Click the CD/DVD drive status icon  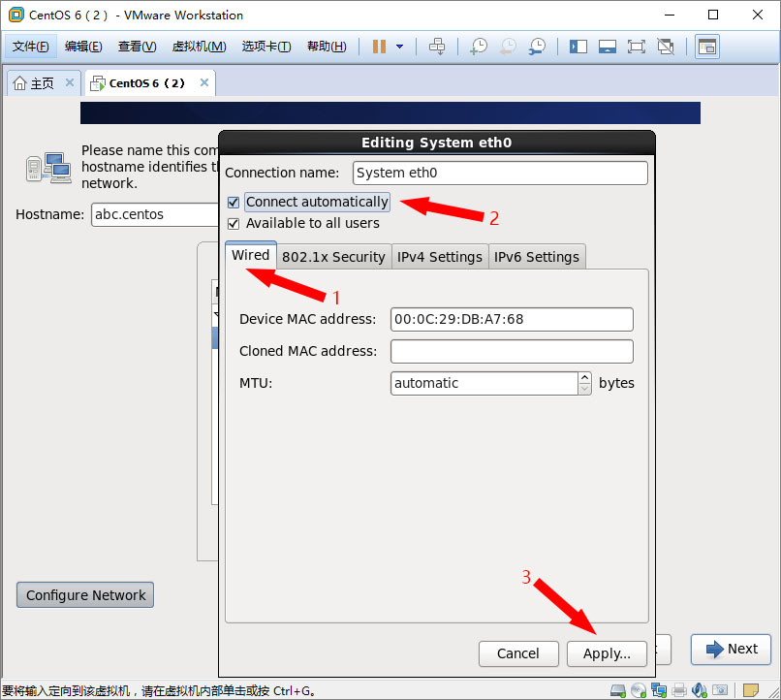638,690
